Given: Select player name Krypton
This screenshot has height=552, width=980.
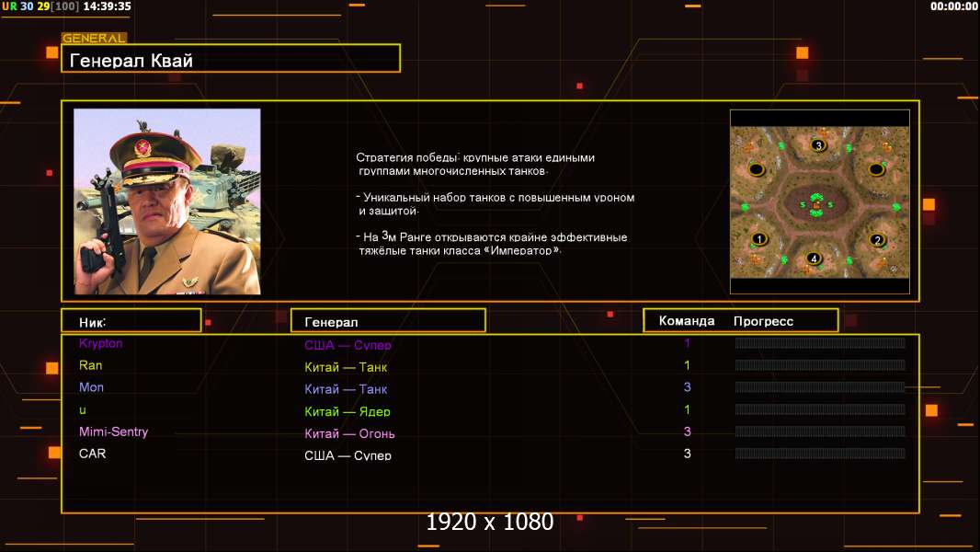Looking at the screenshot, I should [100, 343].
